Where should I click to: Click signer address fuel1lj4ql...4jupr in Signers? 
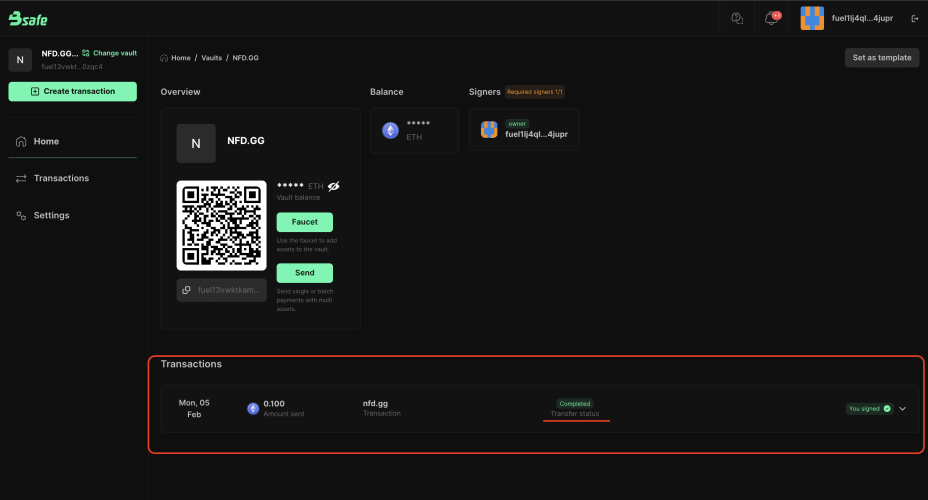coord(536,134)
